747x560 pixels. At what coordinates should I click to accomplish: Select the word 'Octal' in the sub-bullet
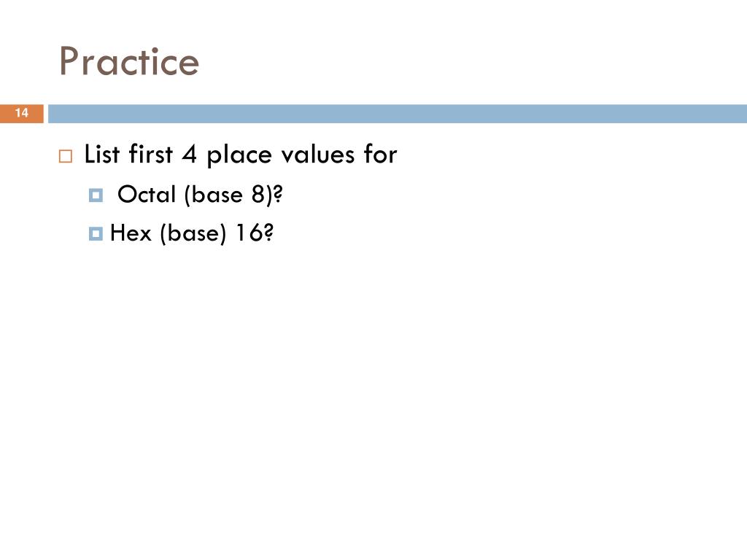147,194
